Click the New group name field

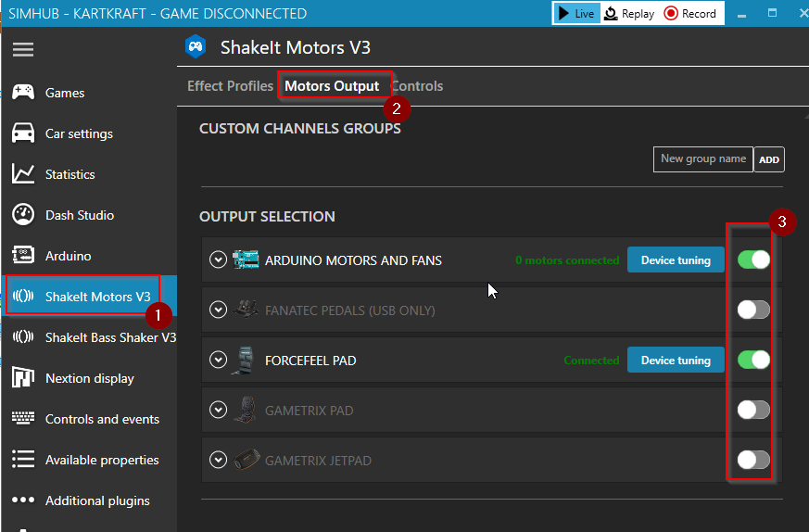point(702,159)
